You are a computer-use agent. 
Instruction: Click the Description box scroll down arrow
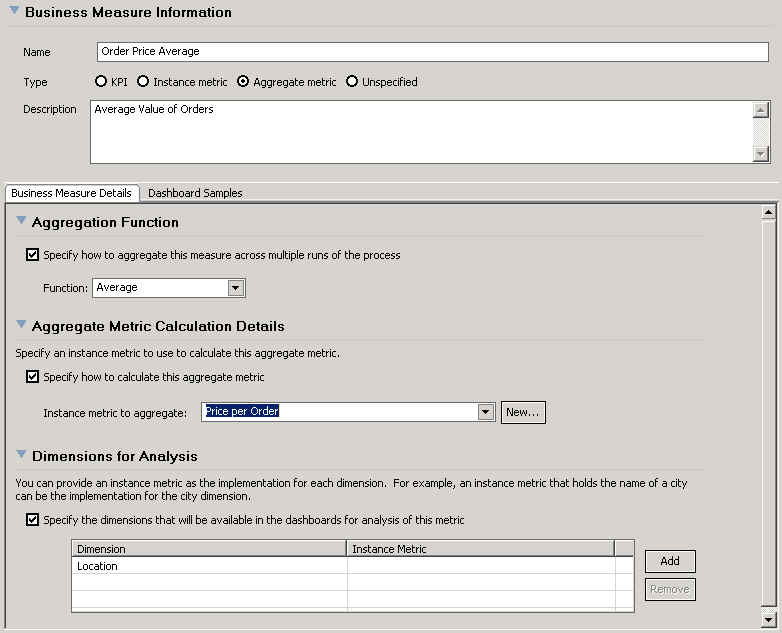761,154
